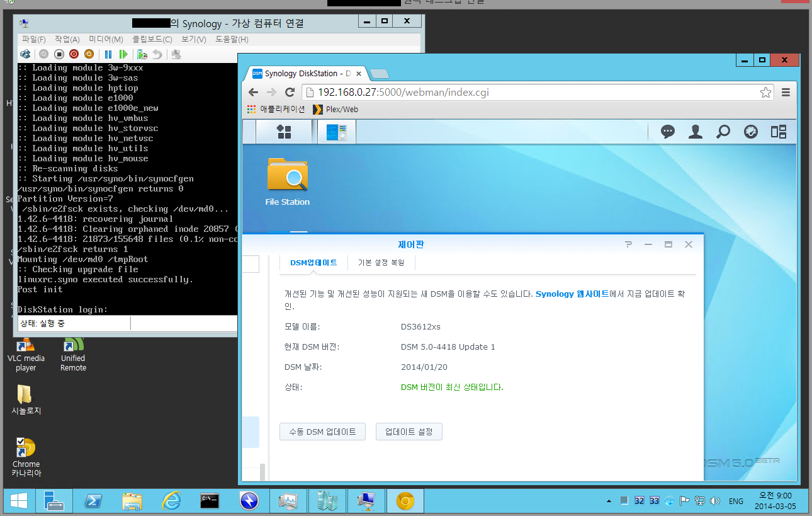Click the orange Save state icon in the VM toolbar
812x516 pixels.
[89, 54]
